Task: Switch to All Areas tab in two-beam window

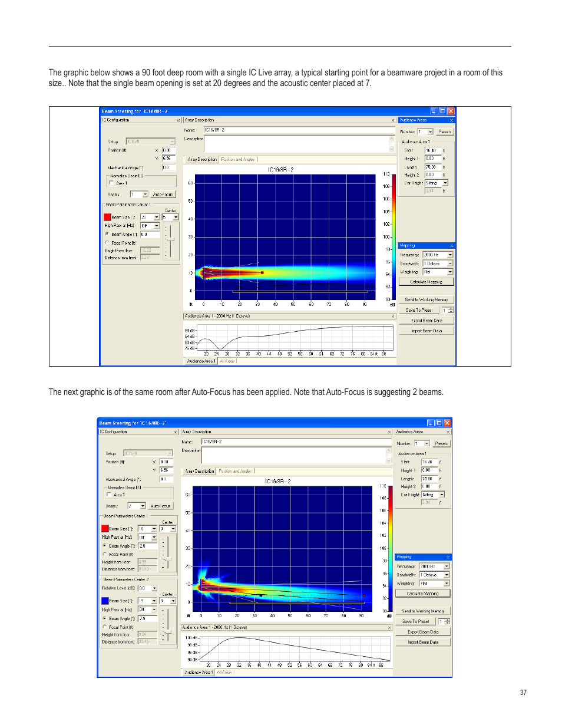Action: pyautogui.click(x=224, y=673)
